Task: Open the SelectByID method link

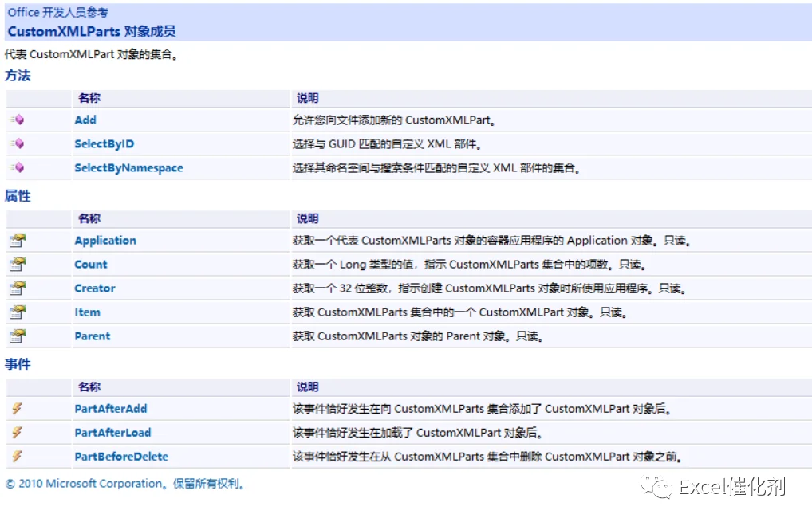Action: tap(104, 143)
